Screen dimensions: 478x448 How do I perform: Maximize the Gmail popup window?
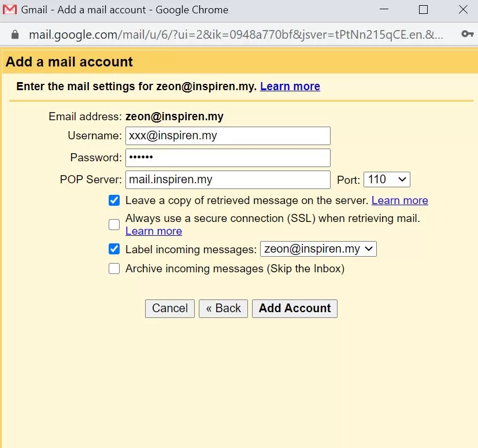coord(423,10)
